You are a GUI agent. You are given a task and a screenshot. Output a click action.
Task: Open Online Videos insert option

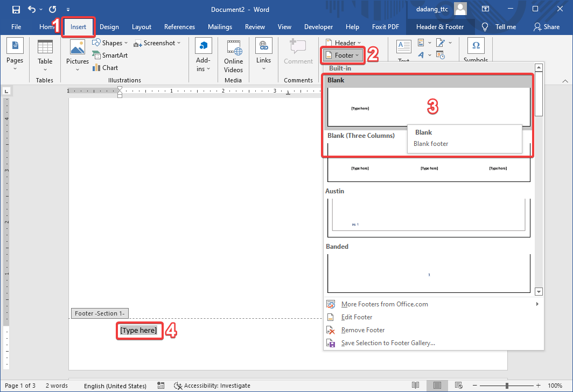pyautogui.click(x=233, y=56)
